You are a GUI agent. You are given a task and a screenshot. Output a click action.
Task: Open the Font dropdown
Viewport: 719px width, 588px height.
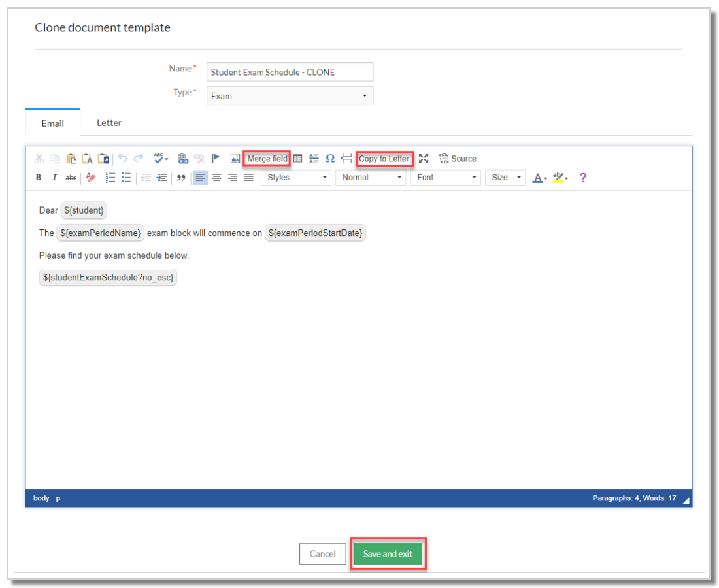click(x=445, y=177)
